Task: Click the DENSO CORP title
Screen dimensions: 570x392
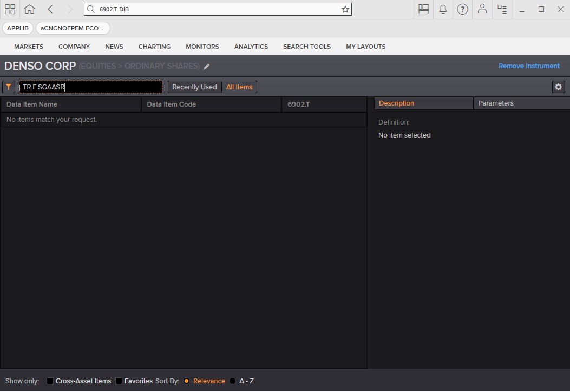Action: [x=40, y=66]
